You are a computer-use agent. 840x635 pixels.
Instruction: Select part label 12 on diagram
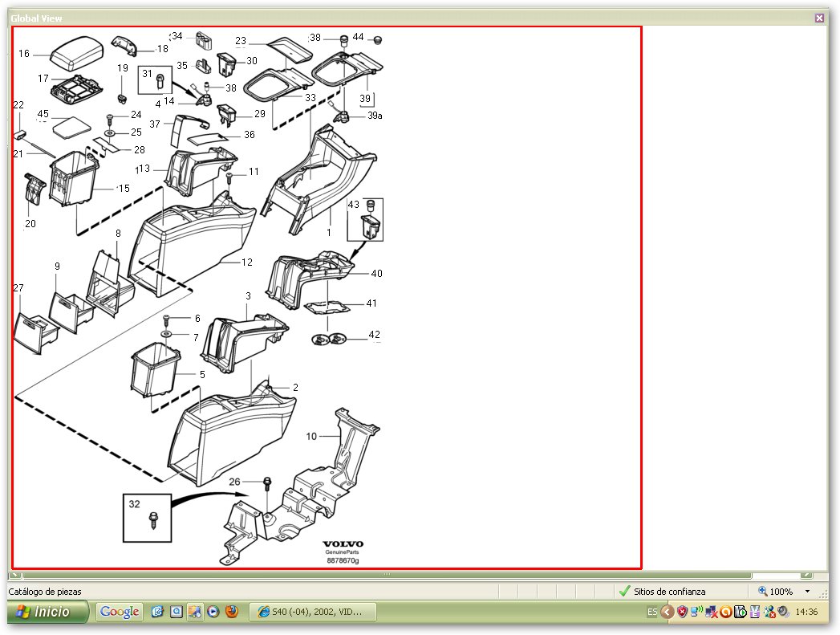[247, 262]
